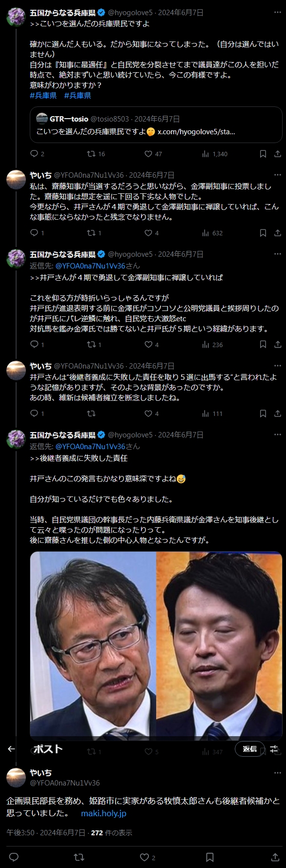Repost the bottom main post
286x868 pixels.
point(79,857)
